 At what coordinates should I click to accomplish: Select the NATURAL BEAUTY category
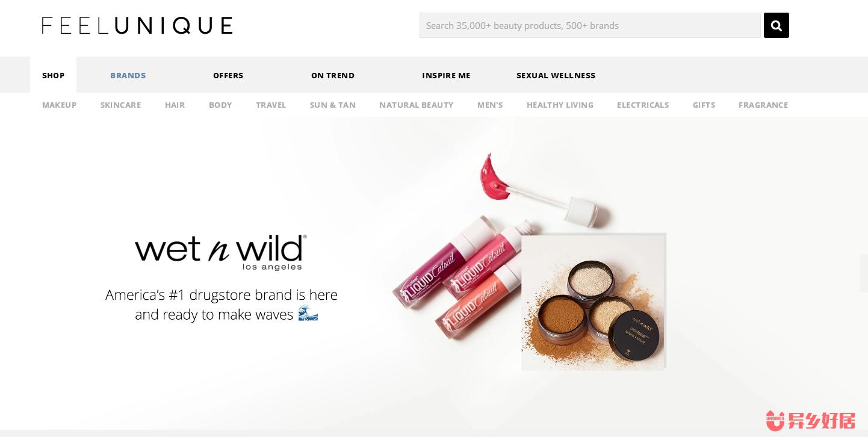click(x=417, y=105)
